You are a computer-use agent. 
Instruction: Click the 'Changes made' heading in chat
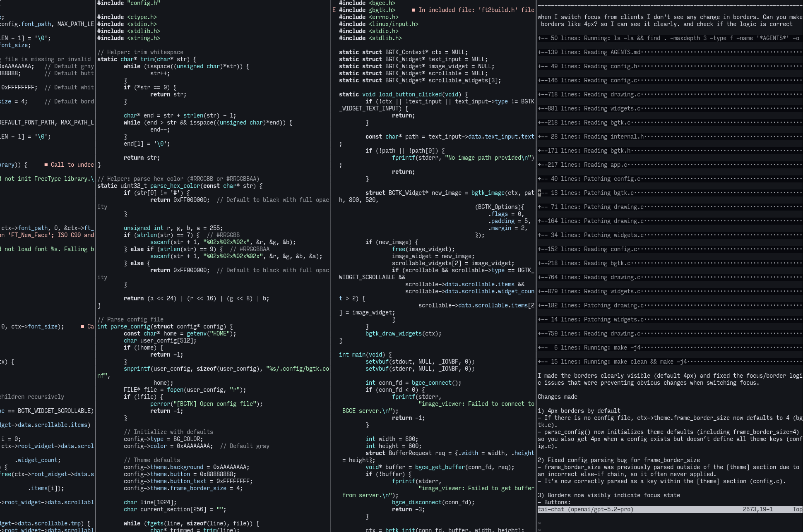click(x=558, y=397)
